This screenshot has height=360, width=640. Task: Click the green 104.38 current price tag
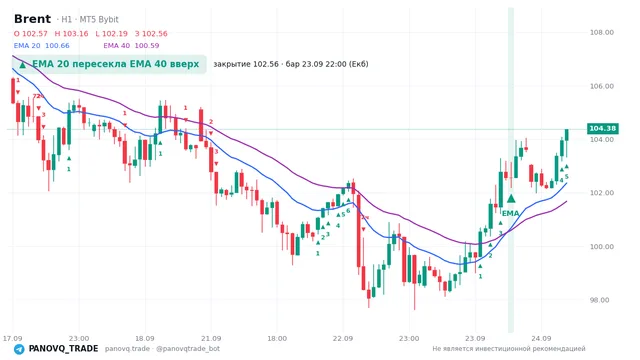pyautogui.click(x=602, y=129)
